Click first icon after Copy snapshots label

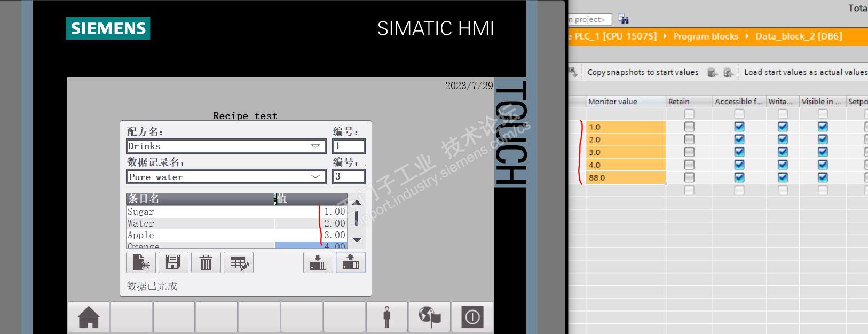(712, 72)
